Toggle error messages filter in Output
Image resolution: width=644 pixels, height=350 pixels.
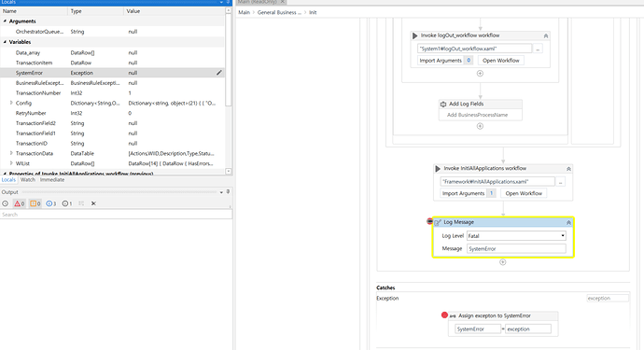20,203
